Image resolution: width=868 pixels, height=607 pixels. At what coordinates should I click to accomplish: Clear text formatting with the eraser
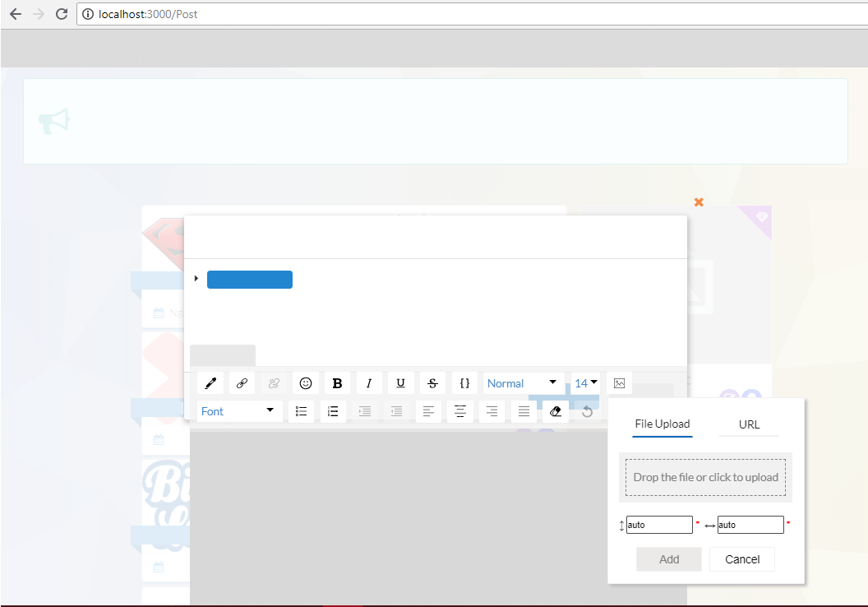point(555,411)
